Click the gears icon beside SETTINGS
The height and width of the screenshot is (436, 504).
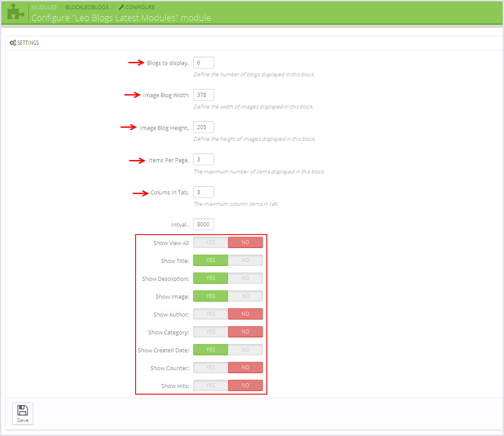(13, 43)
